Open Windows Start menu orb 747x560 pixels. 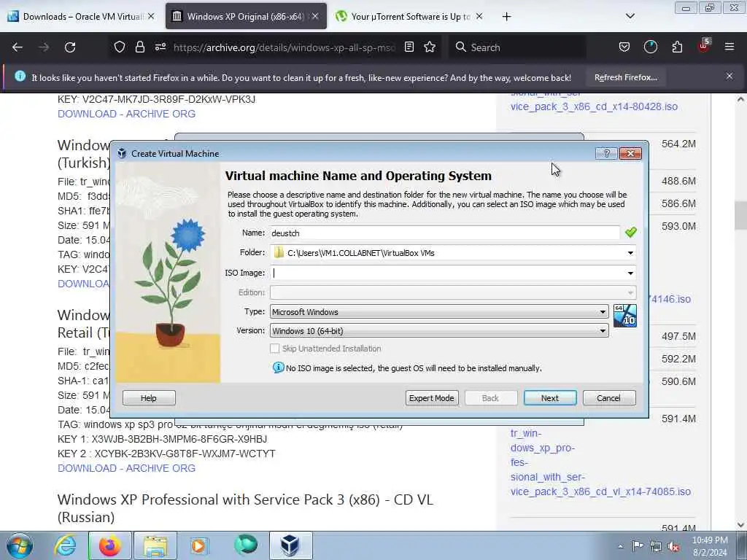point(20,545)
